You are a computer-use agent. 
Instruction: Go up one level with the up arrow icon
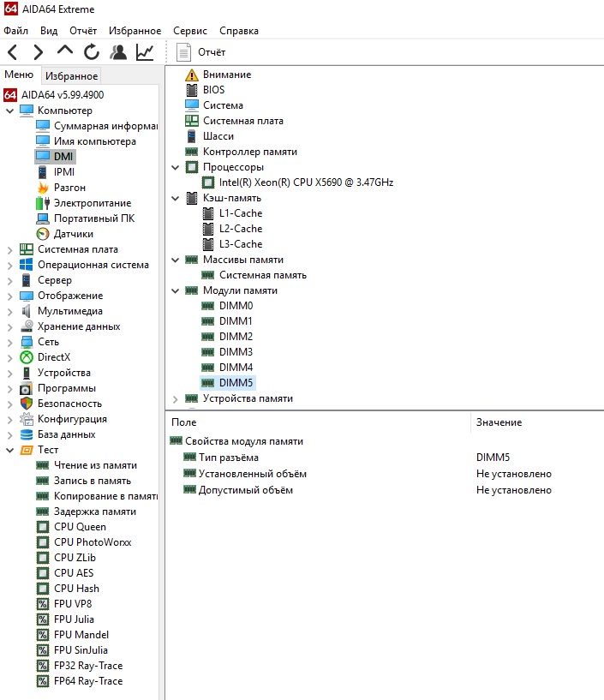[x=65, y=51]
